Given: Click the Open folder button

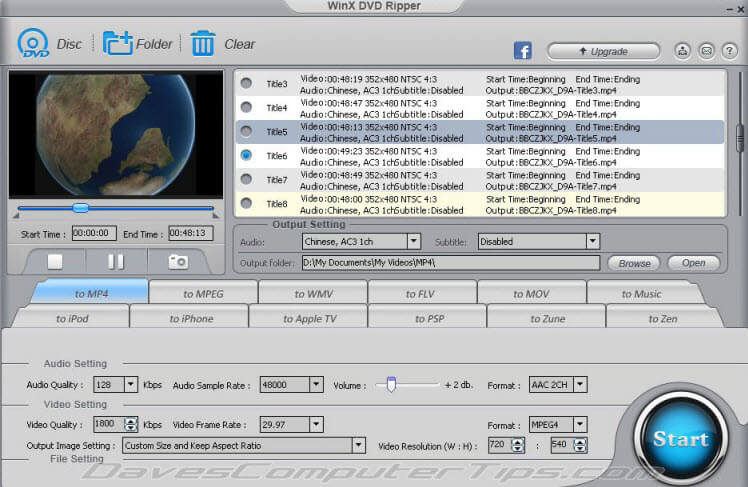Looking at the screenshot, I should click(x=693, y=263).
